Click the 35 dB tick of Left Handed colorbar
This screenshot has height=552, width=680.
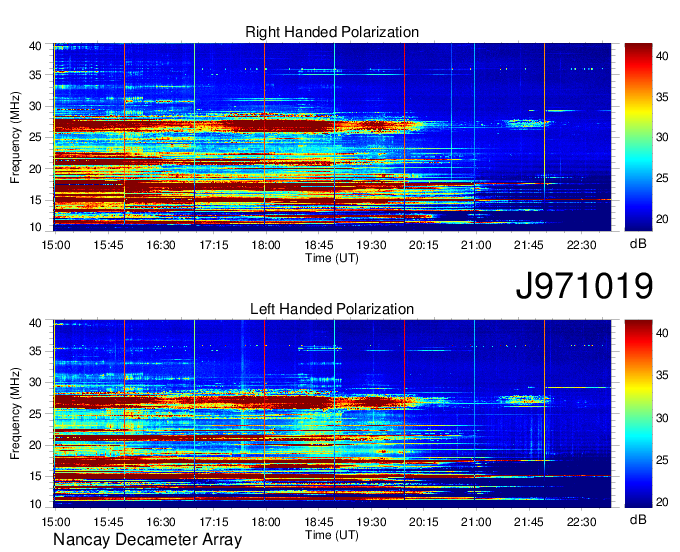[662, 374]
